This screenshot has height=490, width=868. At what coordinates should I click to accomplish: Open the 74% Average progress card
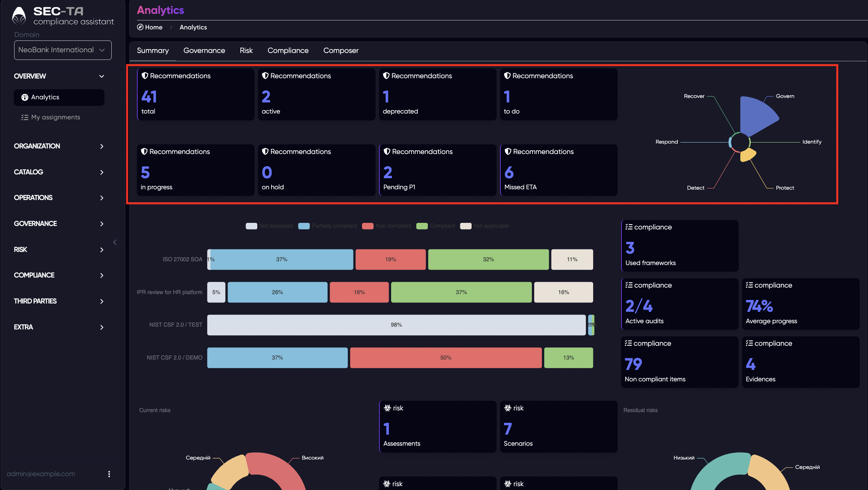pyautogui.click(x=801, y=304)
